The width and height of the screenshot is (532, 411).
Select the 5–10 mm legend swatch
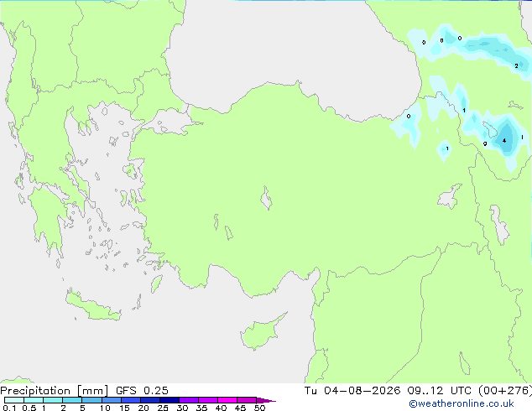pos(91,400)
